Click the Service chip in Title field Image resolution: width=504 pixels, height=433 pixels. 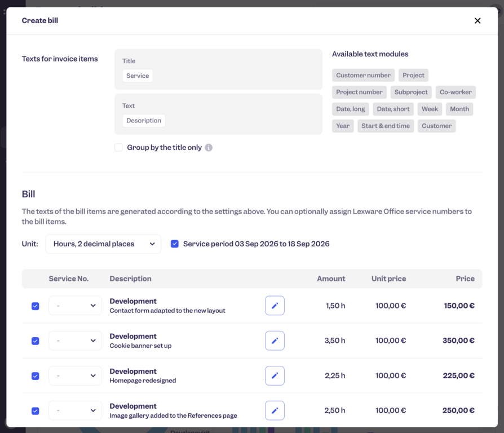pos(138,76)
